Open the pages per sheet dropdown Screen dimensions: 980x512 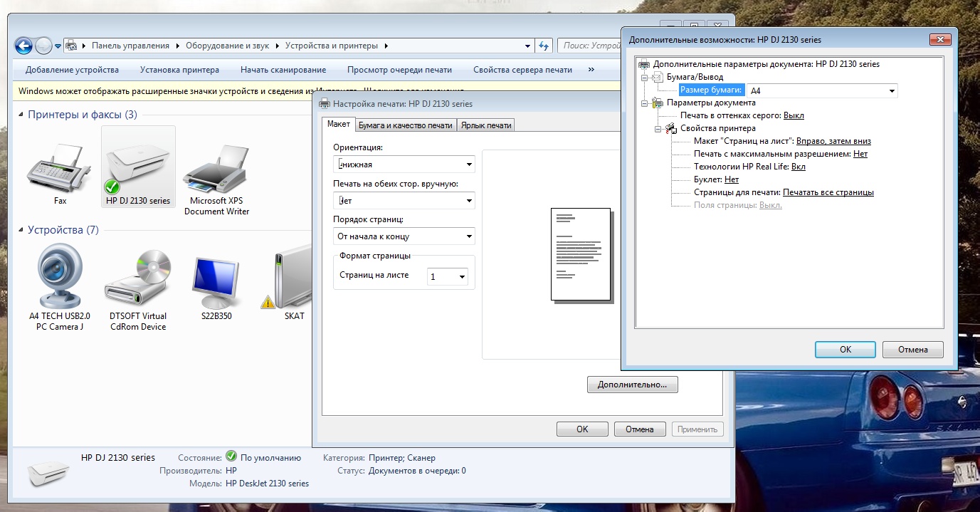tap(448, 276)
